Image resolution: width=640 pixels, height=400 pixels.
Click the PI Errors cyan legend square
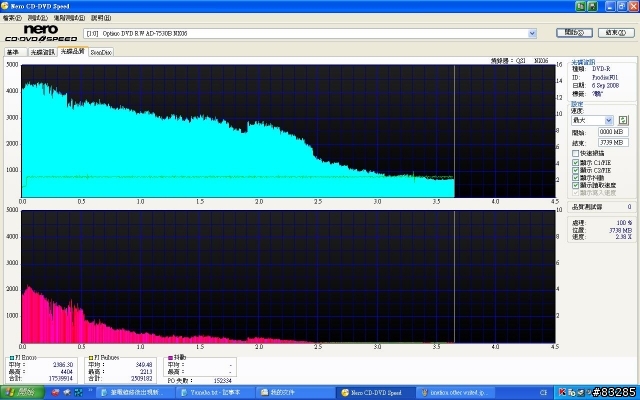pyautogui.click(x=11, y=358)
